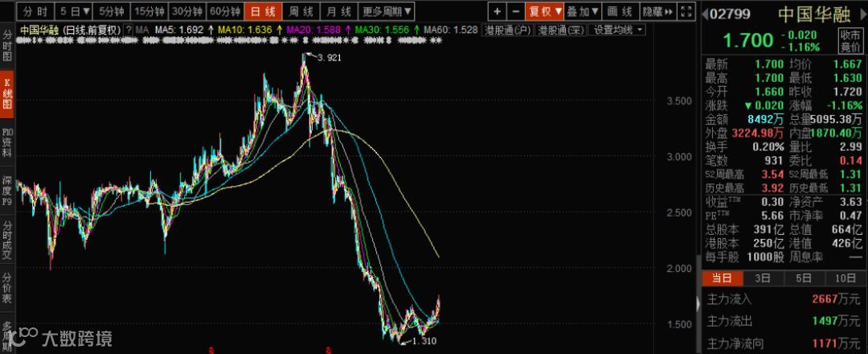Viewport: 868px width, 354px height.
Task: Click the 中国华融 (日线,前复权) chart title
Action: (70, 30)
